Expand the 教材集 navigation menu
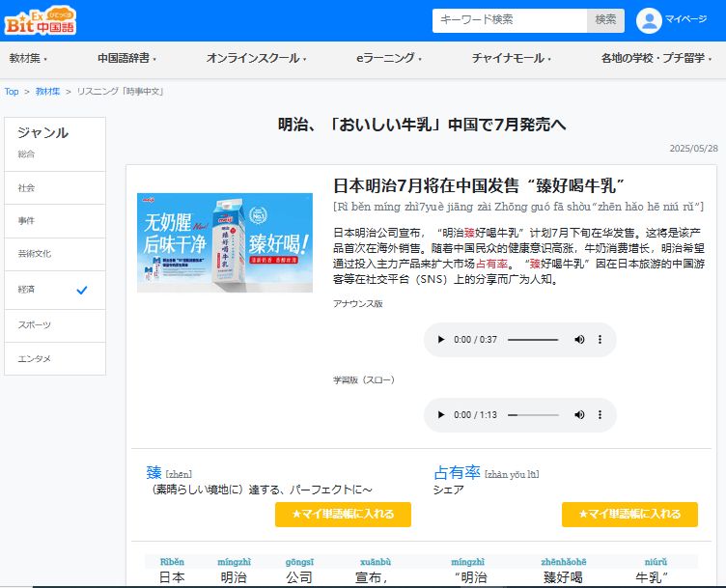The width and height of the screenshot is (726, 588). pos(28,58)
